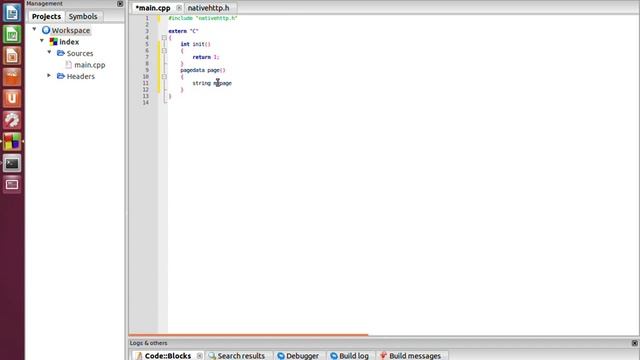Viewport: 640px width, 360px height.
Task: Click the workspace switcher dock icon
Action: click(x=12, y=185)
